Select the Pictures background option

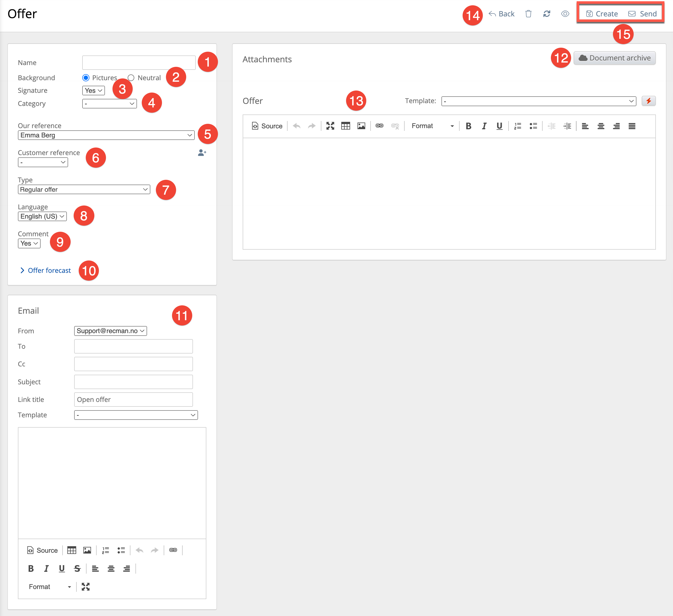pos(86,78)
